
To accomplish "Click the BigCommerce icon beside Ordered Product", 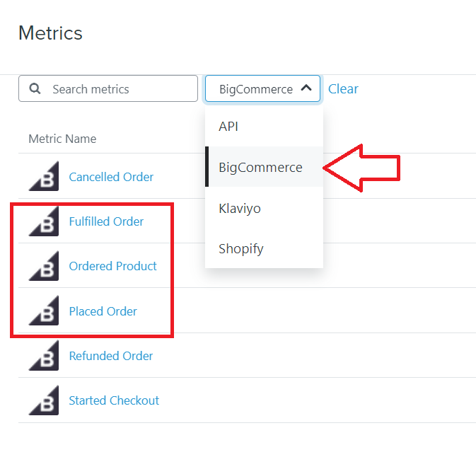I will point(44,266).
